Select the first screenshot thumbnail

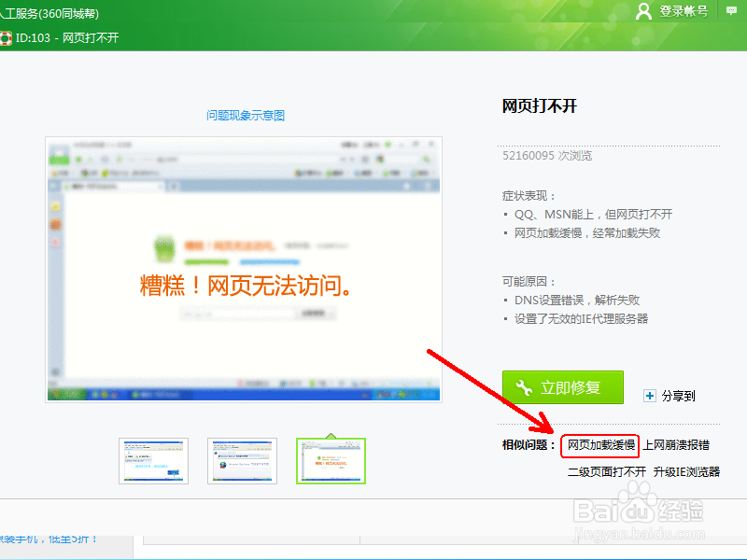point(153,461)
